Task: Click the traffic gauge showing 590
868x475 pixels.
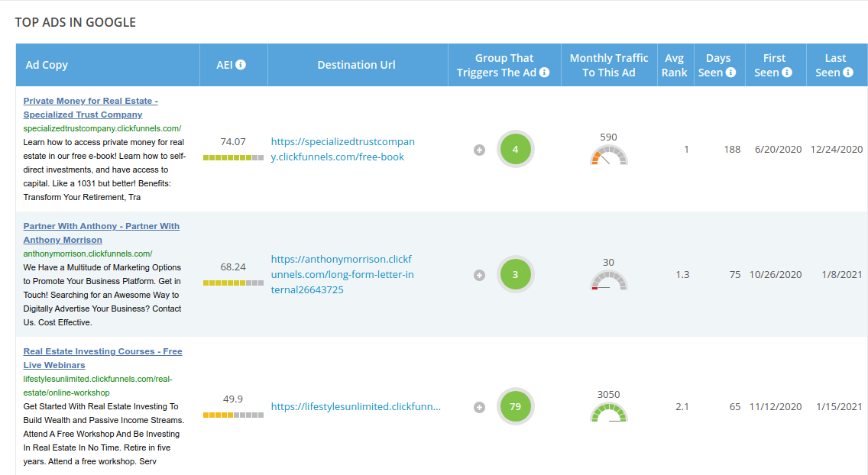Action: pyautogui.click(x=608, y=155)
